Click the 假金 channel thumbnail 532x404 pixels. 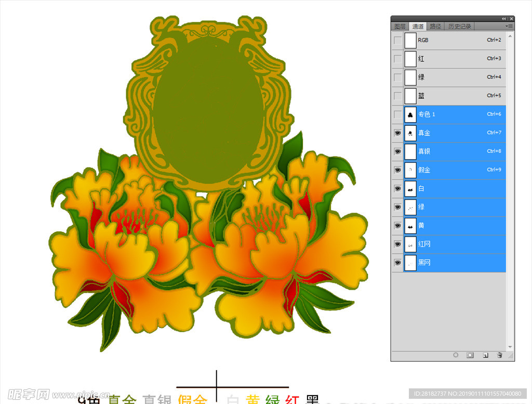[410, 170]
